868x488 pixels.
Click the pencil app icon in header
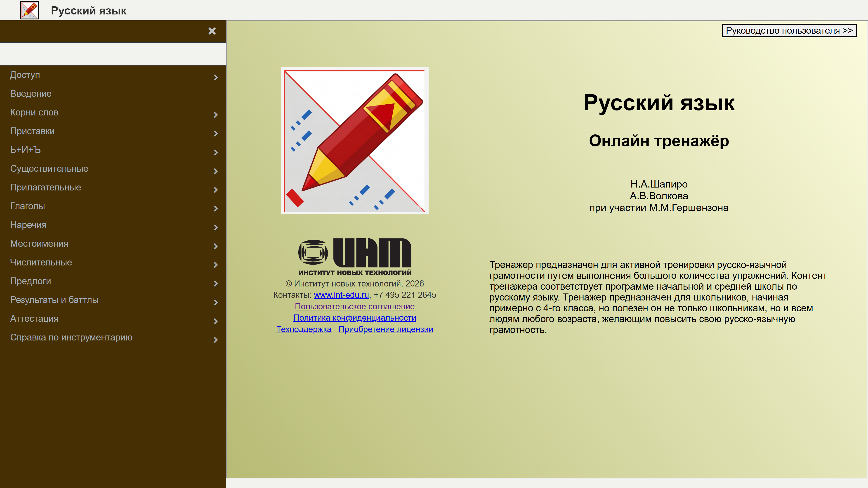coord(29,10)
